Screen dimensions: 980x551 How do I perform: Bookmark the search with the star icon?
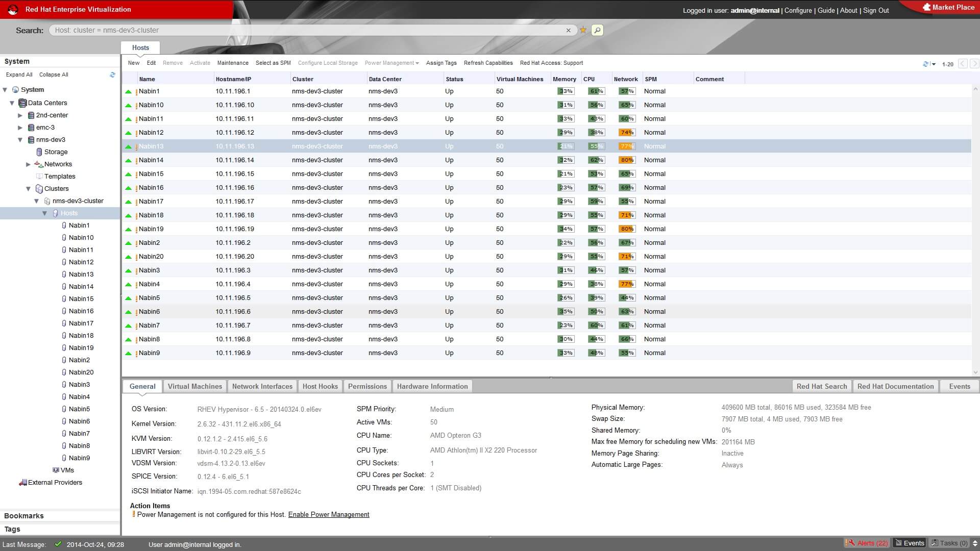(583, 30)
